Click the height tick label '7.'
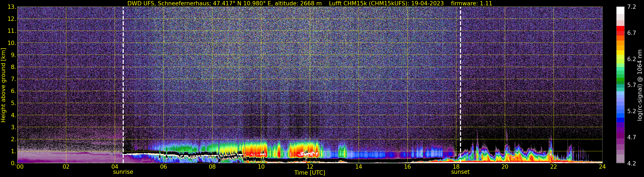The height and width of the screenshot is (177, 644). click(x=13, y=79)
